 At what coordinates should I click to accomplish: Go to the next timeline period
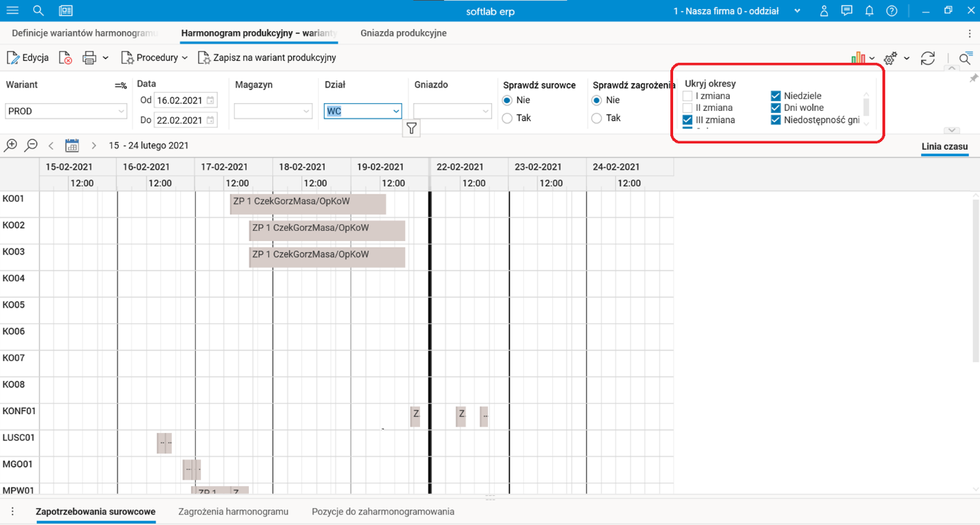93,146
